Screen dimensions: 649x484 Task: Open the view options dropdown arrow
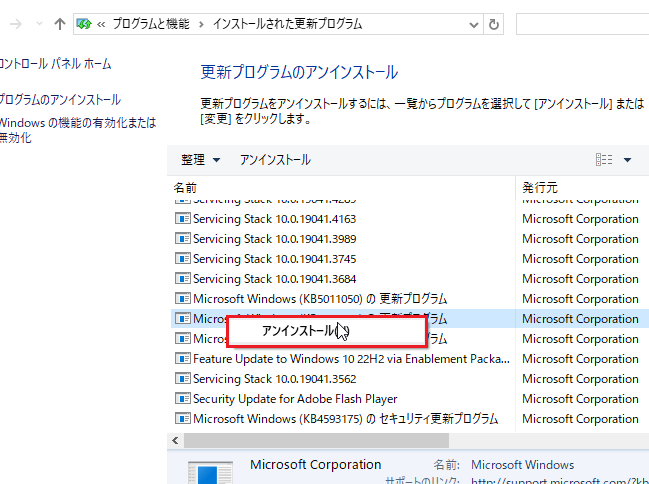628,160
